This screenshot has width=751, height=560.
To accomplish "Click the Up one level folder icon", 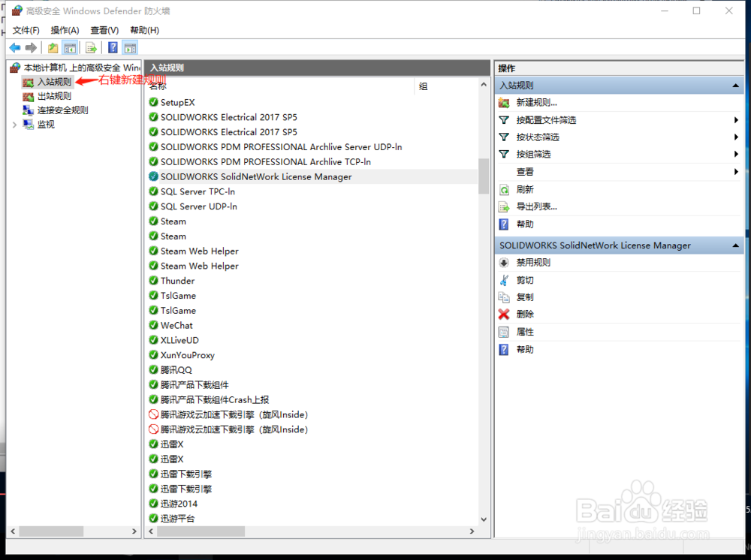I will [x=53, y=48].
